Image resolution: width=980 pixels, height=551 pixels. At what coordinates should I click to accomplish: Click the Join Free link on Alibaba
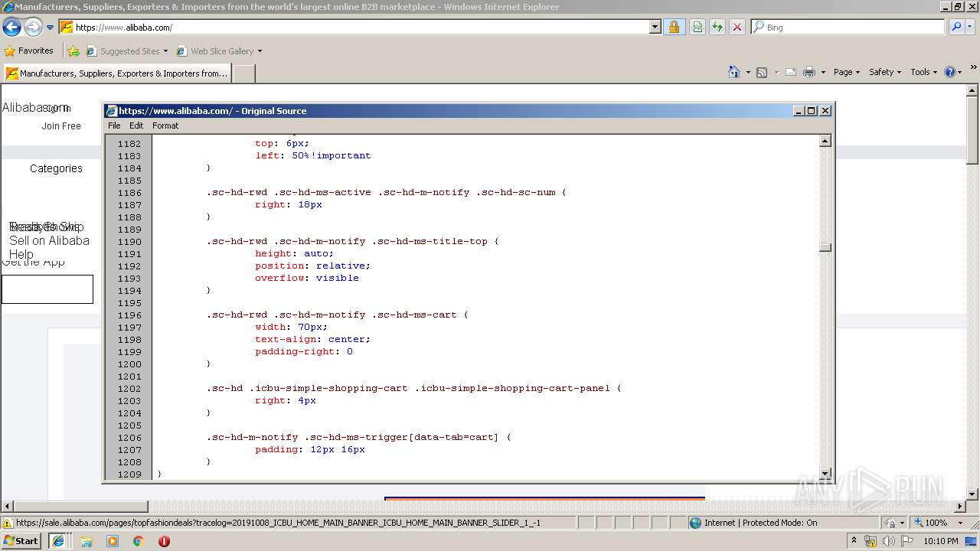[x=61, y=126]
